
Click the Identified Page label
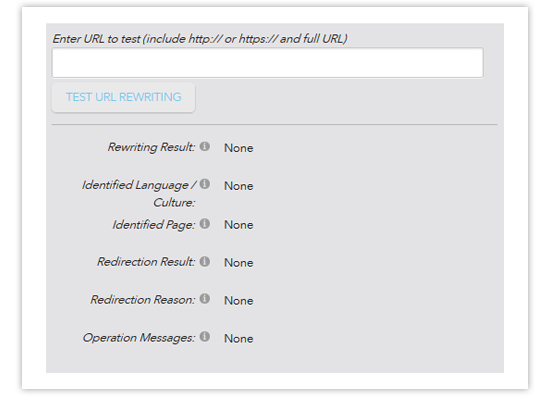pyautogui.click(x=154, y=225)
